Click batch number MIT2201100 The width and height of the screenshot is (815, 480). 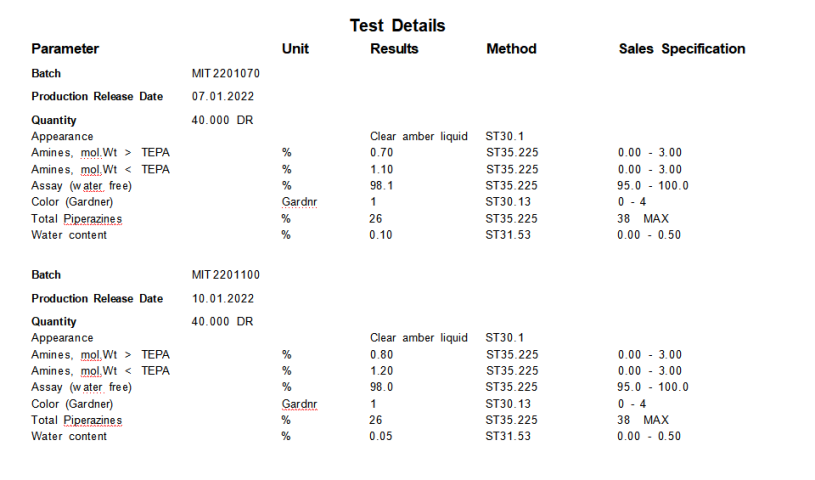pos(226,275)
